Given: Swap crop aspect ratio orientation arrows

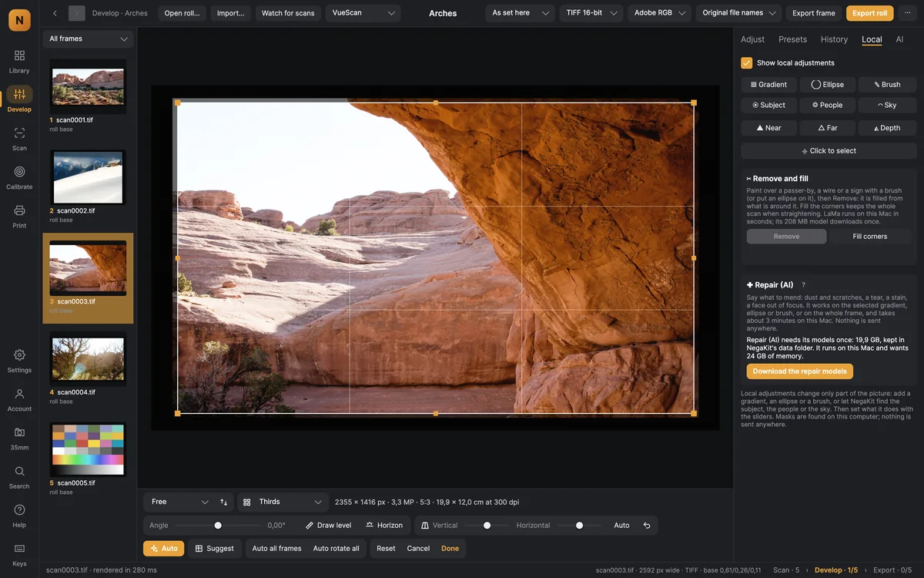Looking at the screenshot, I should pos(224,502).
